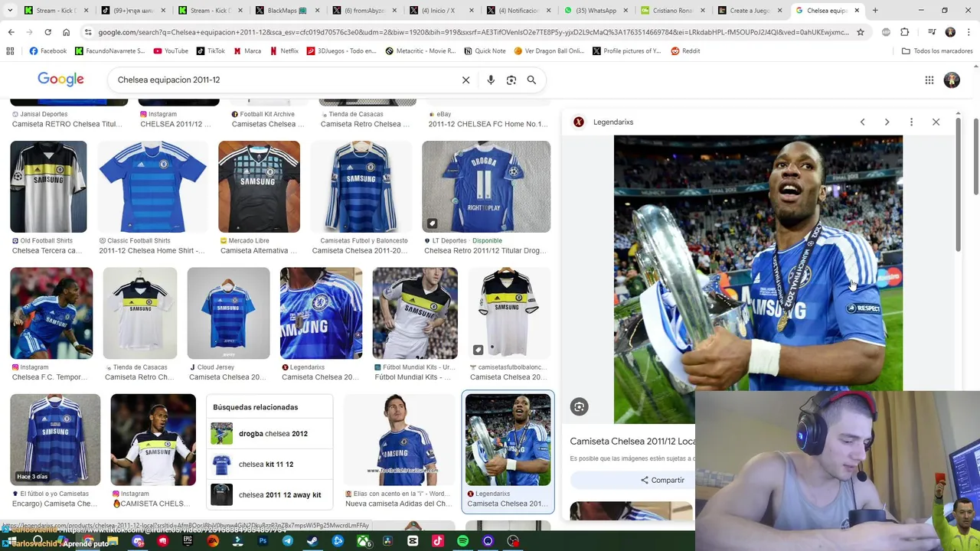The width and height of the screenshot is (980, 551).
Task: Open Spotify from the taskbar
Action: pyautogui.click(x=462, y=541)
